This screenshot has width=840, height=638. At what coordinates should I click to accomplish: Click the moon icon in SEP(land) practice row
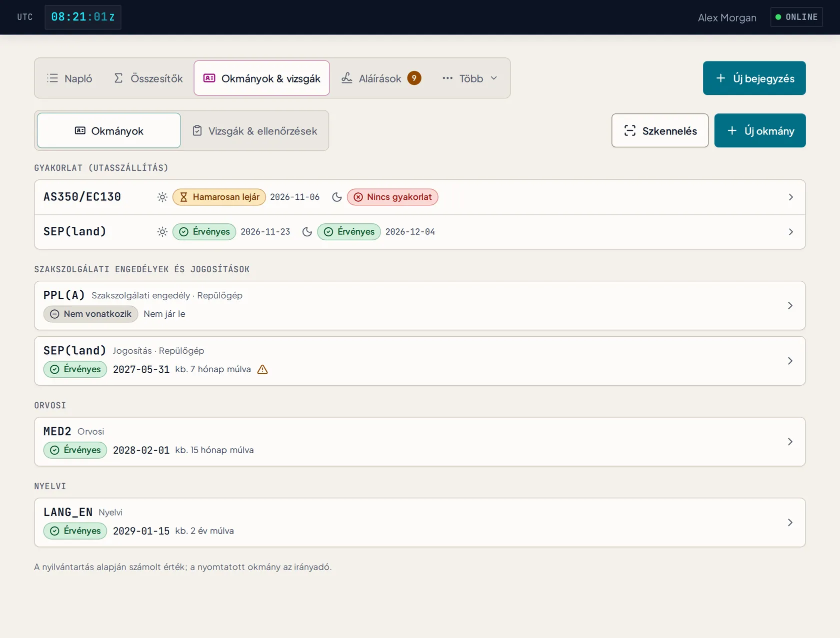click(x=307, y=232)
